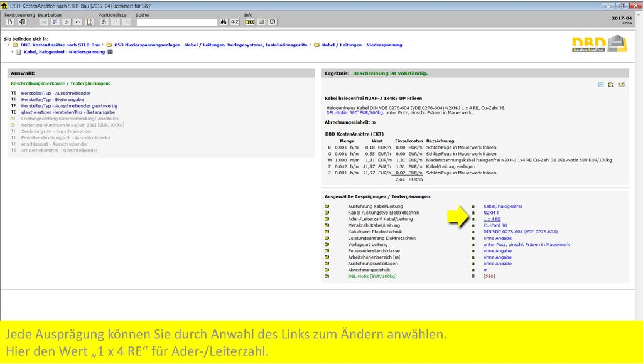
Task: Select Hersteller/Typ - Bieterangabe
Action: coord(53,100)
